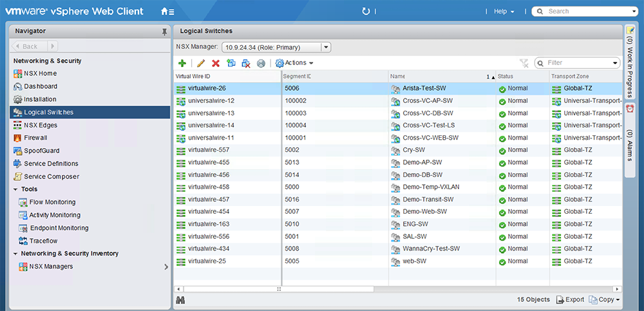Open the Copy dropdown button
The width and height of the screenshot is (644, 311).
pos(604,299)
